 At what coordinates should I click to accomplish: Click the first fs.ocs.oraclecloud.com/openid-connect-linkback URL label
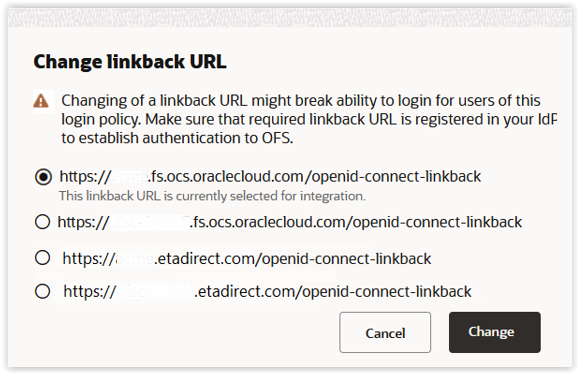(270, 177)
